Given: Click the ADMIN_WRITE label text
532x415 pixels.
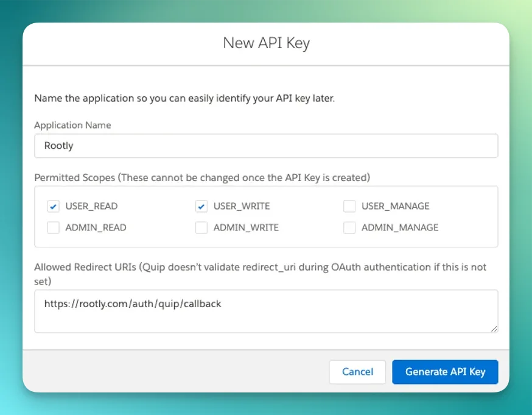Looking at the screenshot, I should pos(246,227).
